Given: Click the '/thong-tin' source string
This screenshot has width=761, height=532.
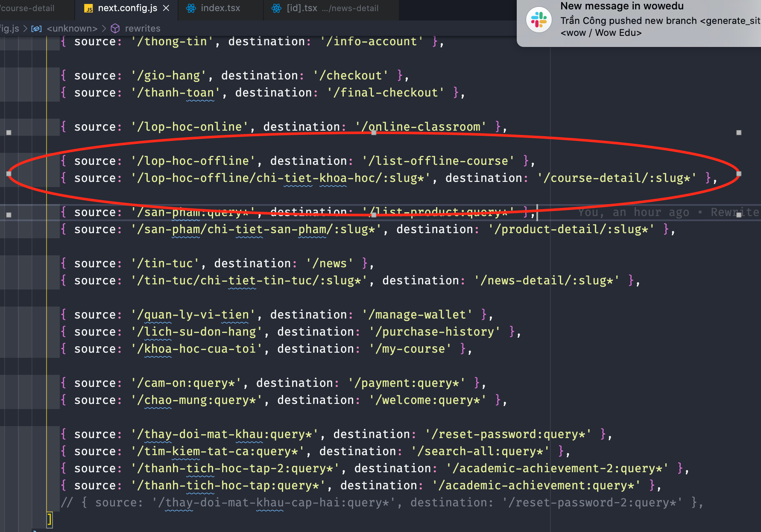Looking at the screenshot, I should [x=172, y=41].
